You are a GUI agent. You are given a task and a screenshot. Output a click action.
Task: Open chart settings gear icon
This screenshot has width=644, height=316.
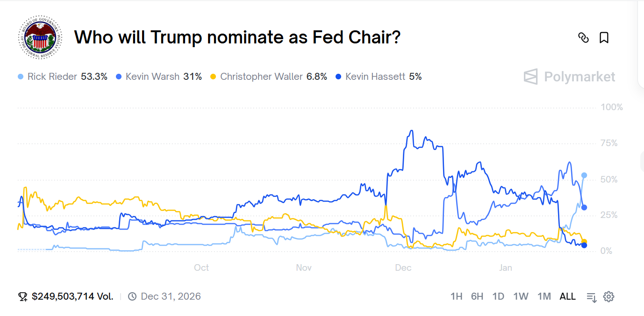pyautogui.click(x=608, y=296)
